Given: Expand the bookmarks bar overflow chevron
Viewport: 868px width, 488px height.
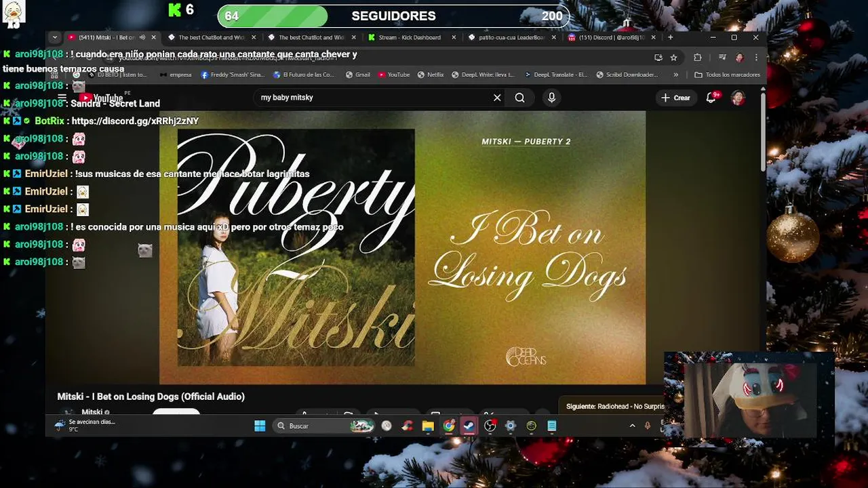Looking at the screenshot, I should tap(675, 75).
